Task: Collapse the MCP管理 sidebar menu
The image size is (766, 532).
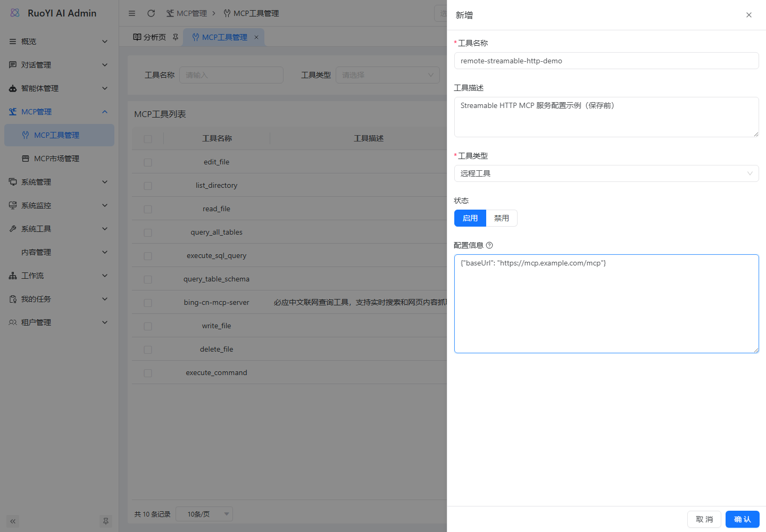Action: (59, 112)
